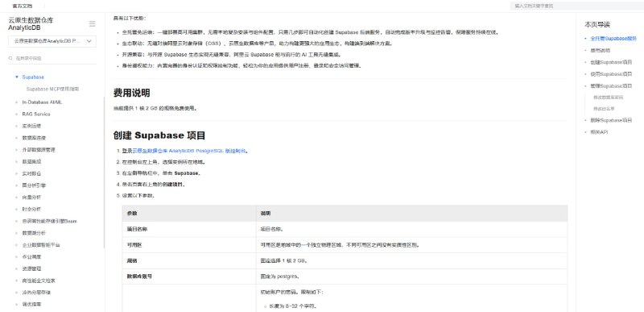Viewport: 644px width, 312px height.
Task: Click the 可用区 parameter cell
Action: coord(189,244)
